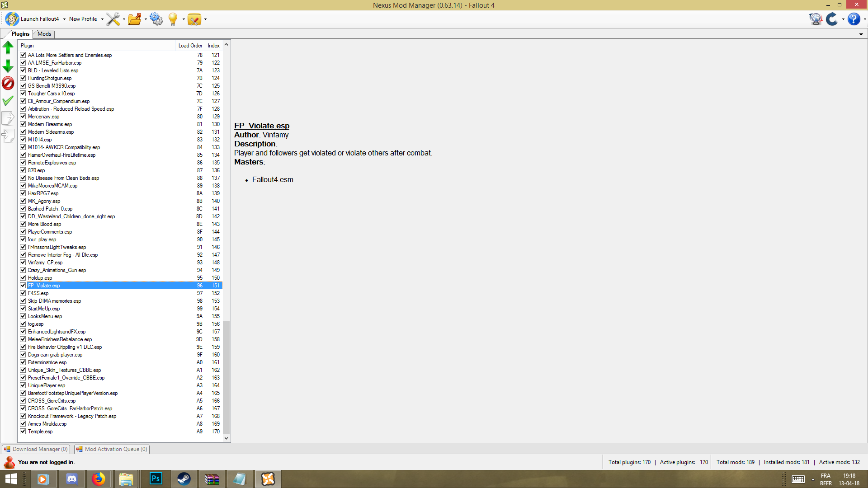The image size is (868, 488).
Task: Click the green move plugin down arrow
Action: (x=8, y=66)
